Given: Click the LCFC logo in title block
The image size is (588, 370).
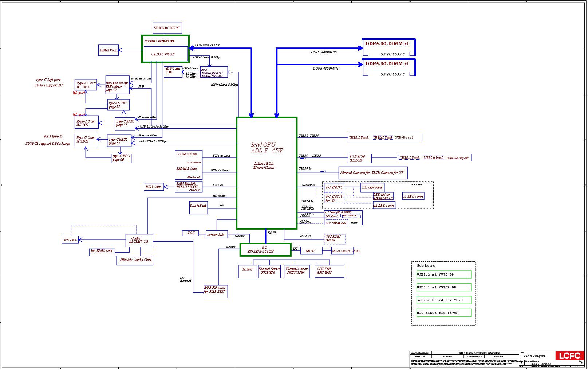Looking at the screenshot, I should tap(569, 356).
